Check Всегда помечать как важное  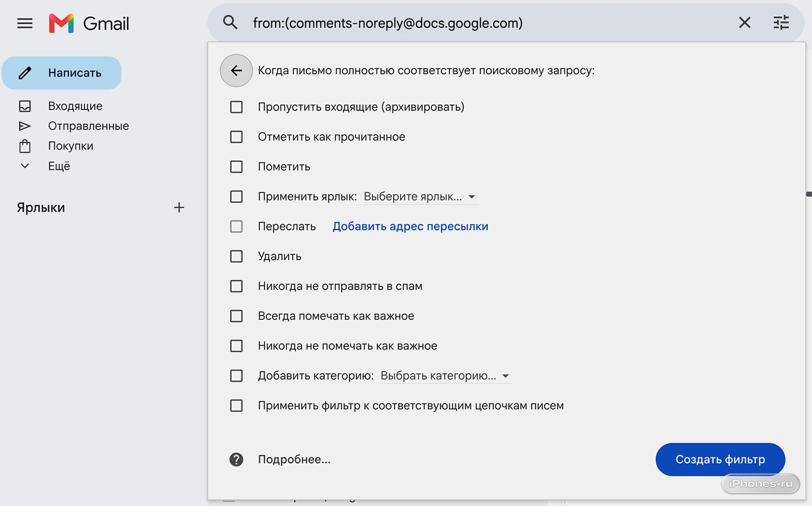click(237, 316)
